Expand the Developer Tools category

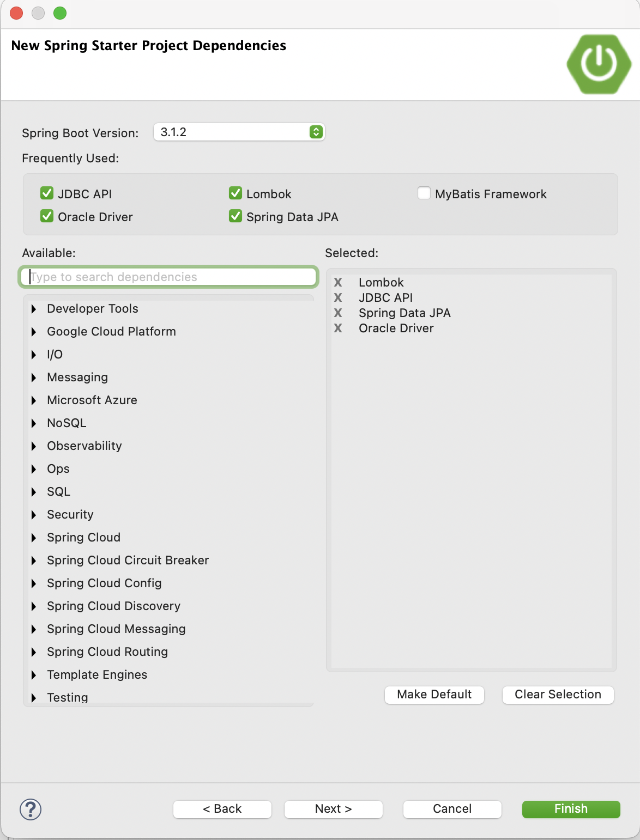point(34,309)
